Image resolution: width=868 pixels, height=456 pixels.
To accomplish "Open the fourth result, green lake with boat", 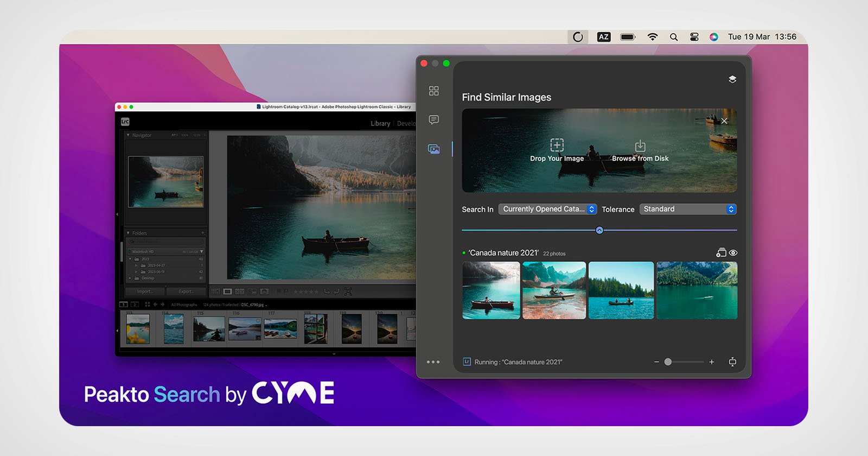I will 697,290.
